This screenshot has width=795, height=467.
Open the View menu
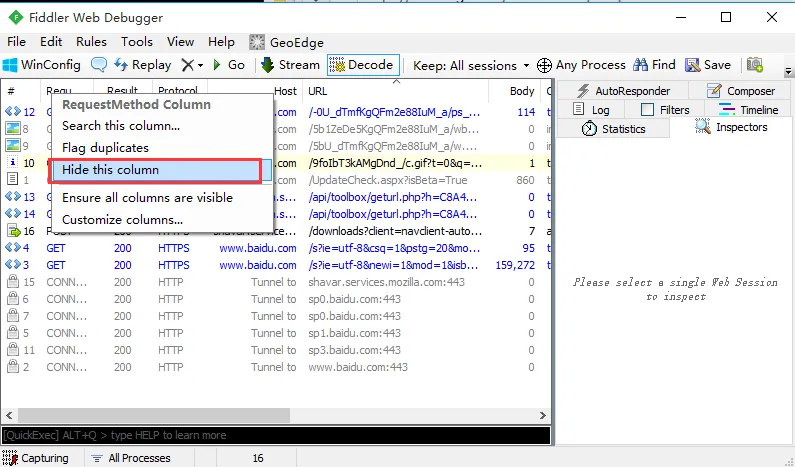coord(180,42)
